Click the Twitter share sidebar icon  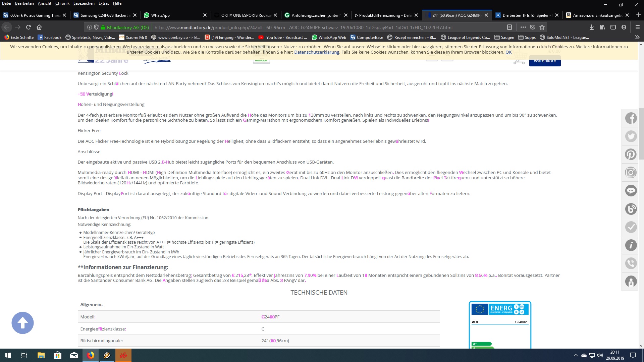tap(631, 136)
